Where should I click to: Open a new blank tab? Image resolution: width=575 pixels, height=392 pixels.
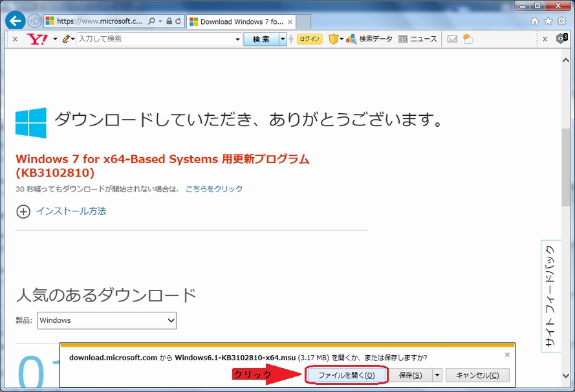[x=303, y=21]
